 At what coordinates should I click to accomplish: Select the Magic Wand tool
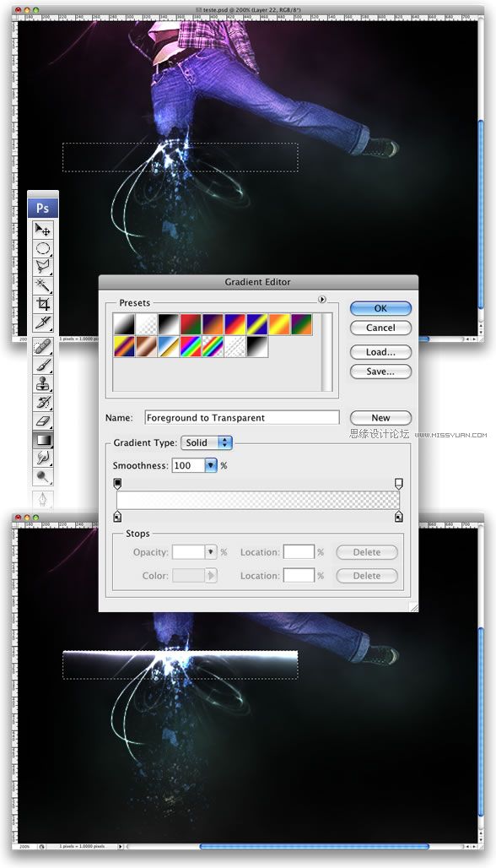(42, 285)
